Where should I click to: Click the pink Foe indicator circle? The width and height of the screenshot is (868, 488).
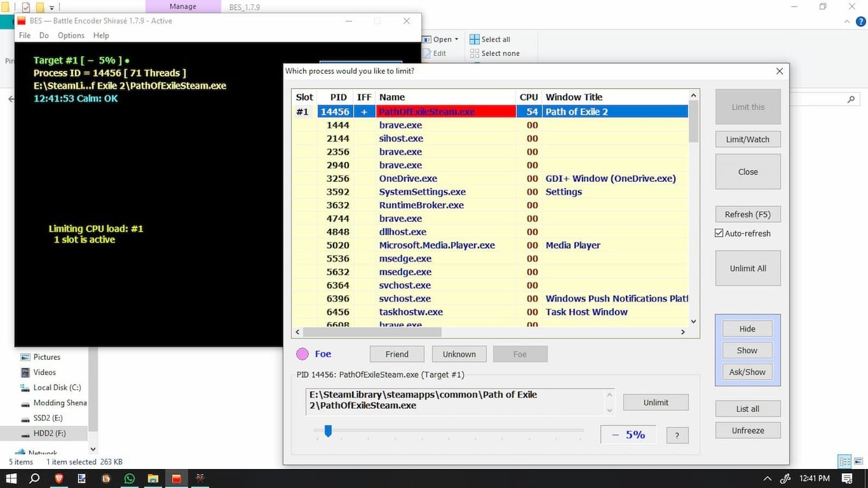[302, 354]
